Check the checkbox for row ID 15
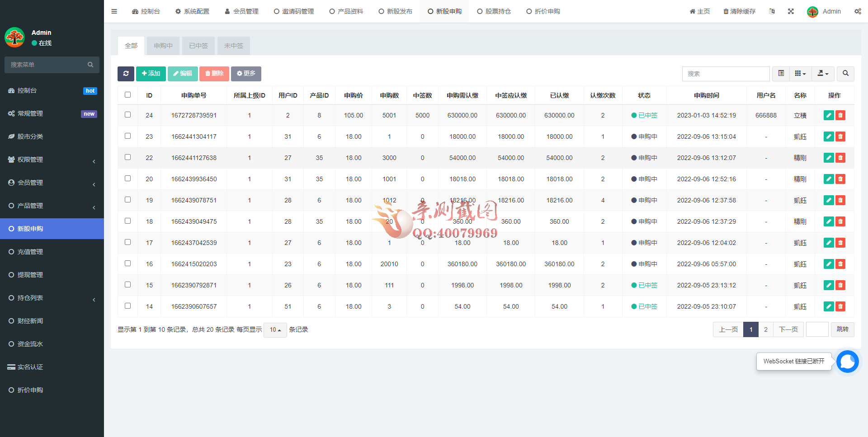868x437 pixels. [127, 284]
